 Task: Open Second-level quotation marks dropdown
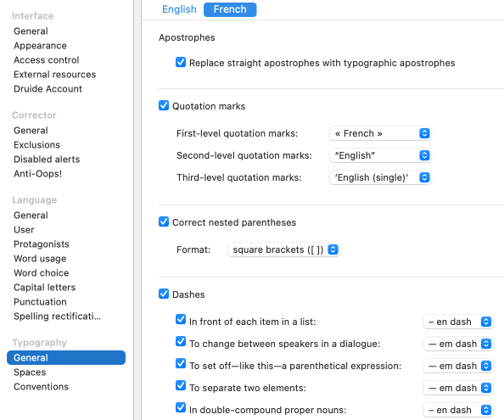(380, 155)
